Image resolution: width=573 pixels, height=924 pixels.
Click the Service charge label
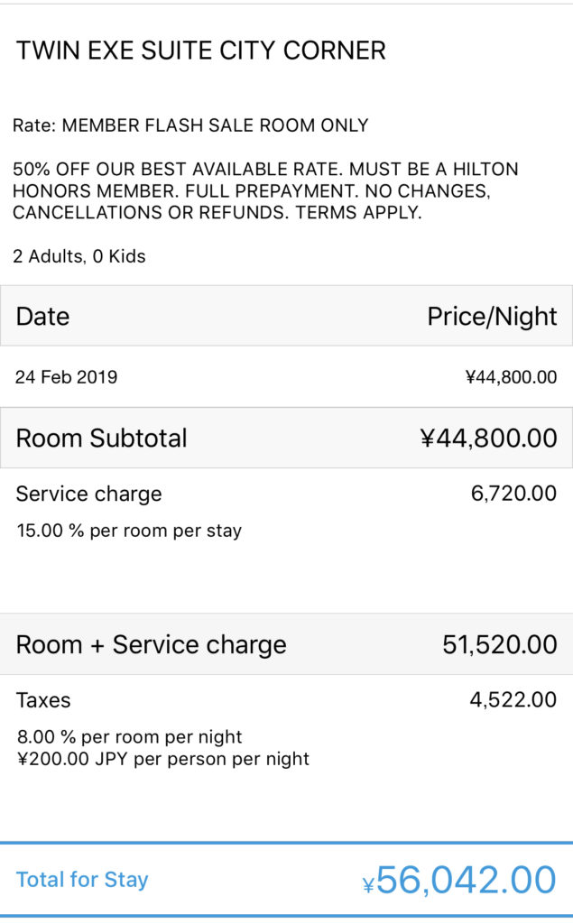pos(89,494)
